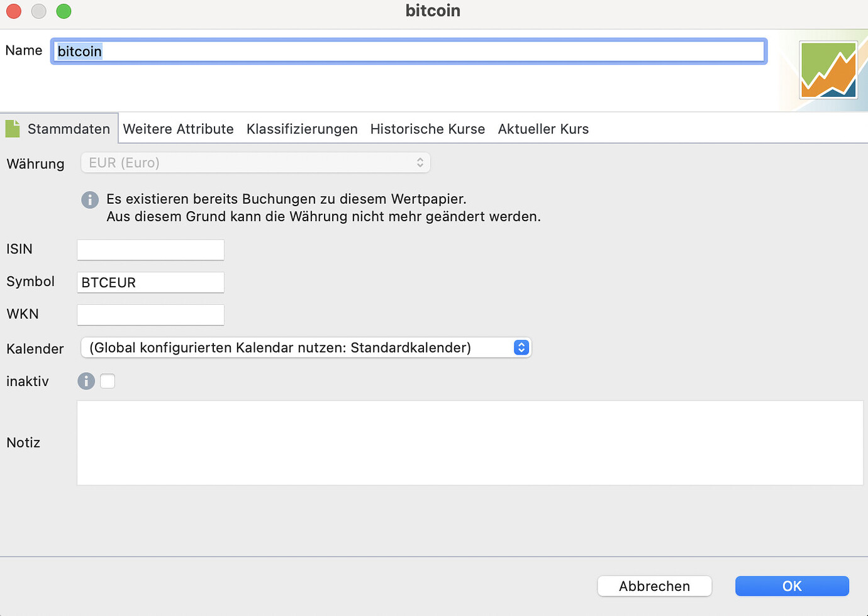The image size is (868, 616).
Task: Cancel with the Abbrechen button
Action: click(x=654, y=586)
